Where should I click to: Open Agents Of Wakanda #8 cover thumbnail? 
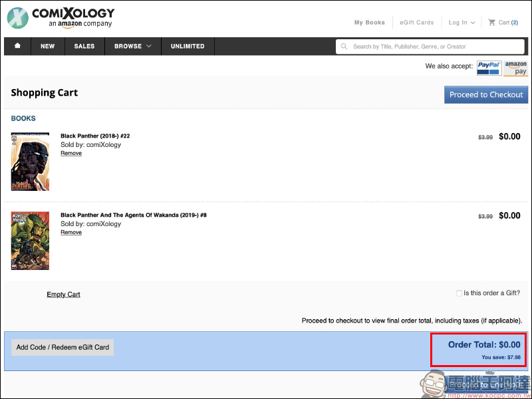(30, 241)
